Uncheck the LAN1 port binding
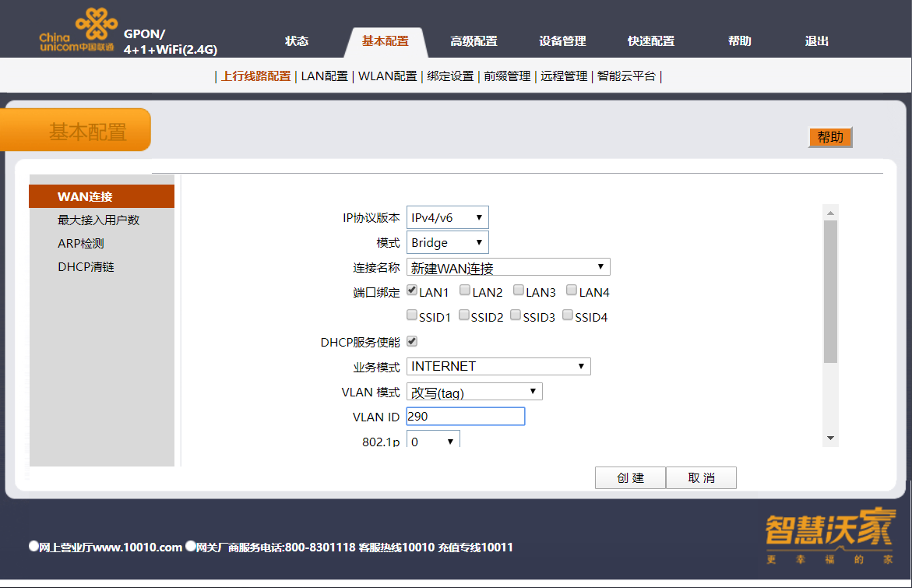This screenshot has height=588, width=912. tap(412, 290)
